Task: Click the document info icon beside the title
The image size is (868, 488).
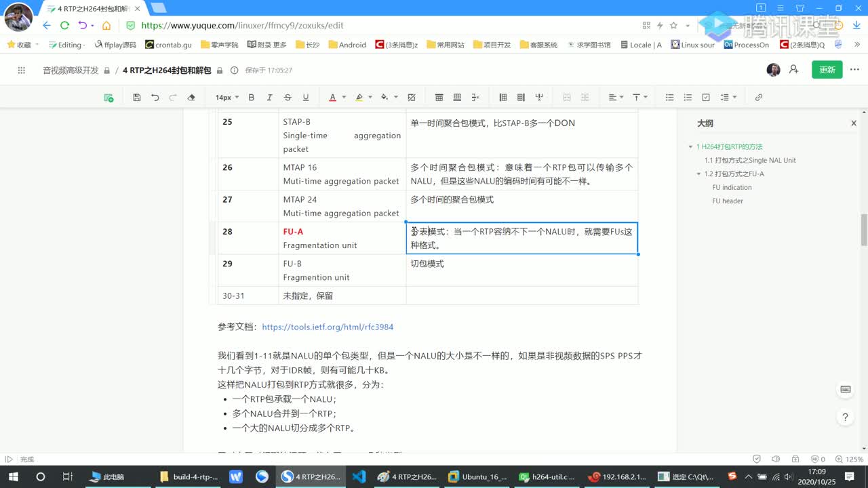Action: [x=235, y=70]
